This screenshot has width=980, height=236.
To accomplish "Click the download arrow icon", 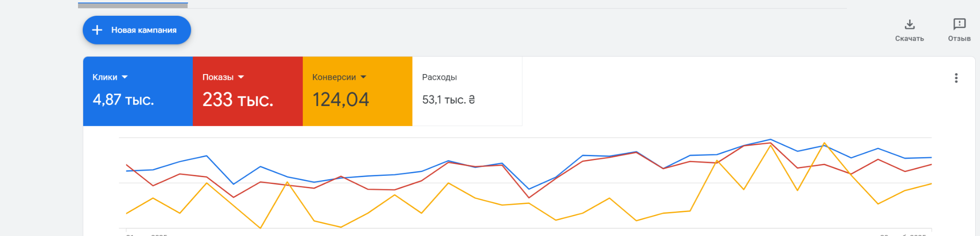I will [x=910, y=24].
